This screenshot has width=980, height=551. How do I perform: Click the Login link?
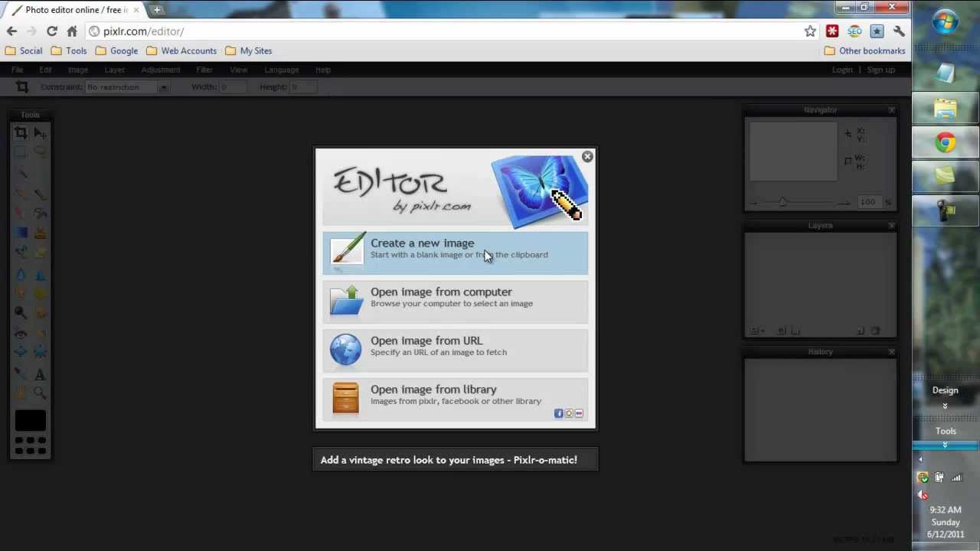(842, 70)
